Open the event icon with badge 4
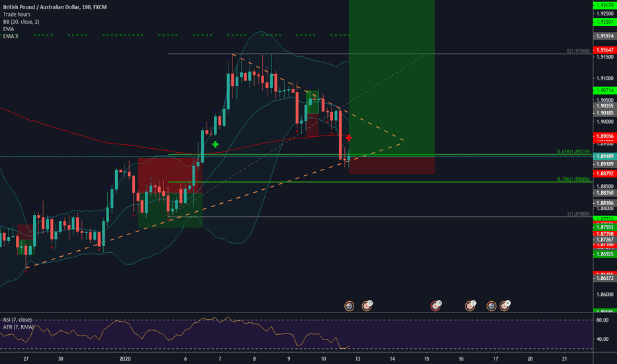Viewport: 617px width, 364px height. pyautogui.click(x=504, y=306)
